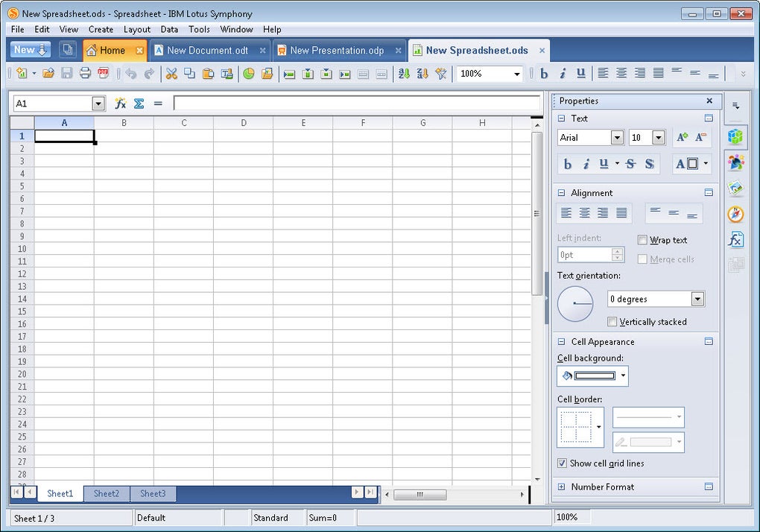The width and height of the screenshot is (760, 532).
Task: Click the Sum sigma icon
Action: click(x=139, y=104)
